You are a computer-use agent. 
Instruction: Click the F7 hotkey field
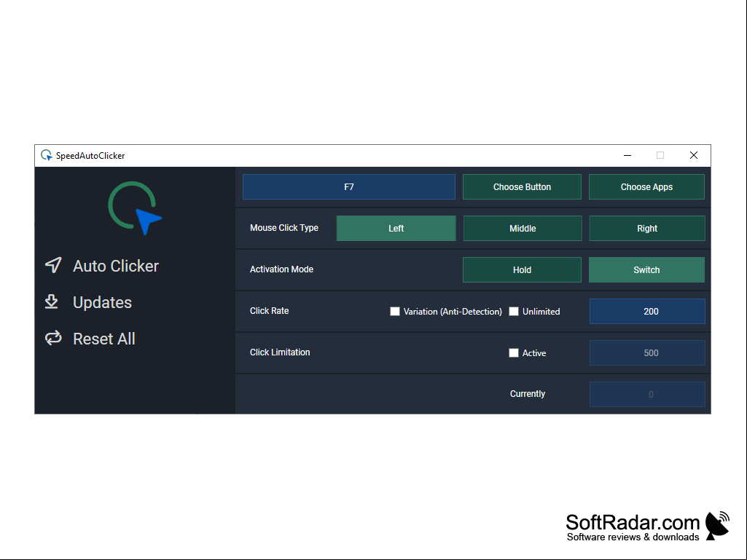coord(349,186)
